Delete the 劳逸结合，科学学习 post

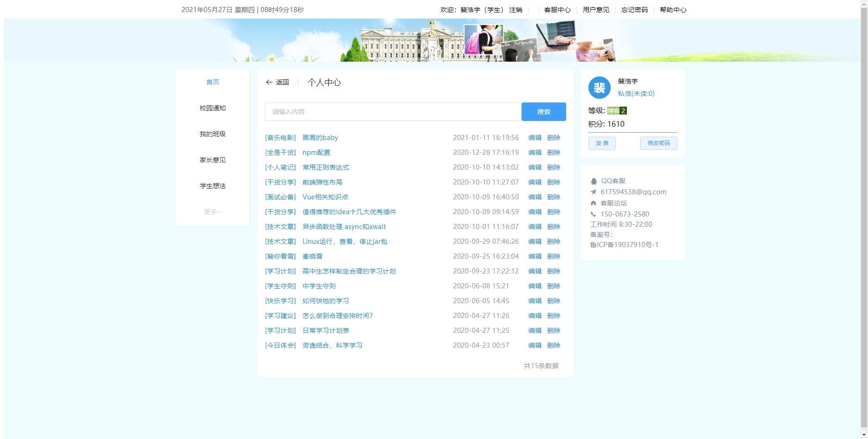pos(554,345)
